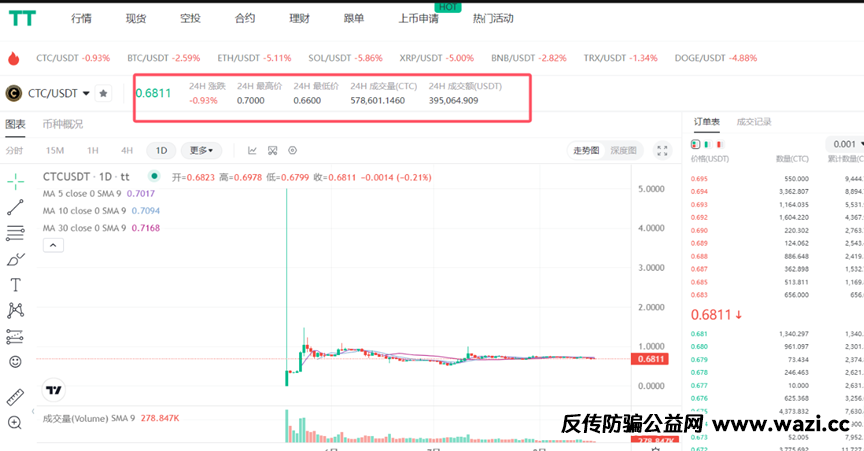Open XRP/USDT from the ticker bar
The width and height of the screenshot is (864, 451).
pos(436,58)
